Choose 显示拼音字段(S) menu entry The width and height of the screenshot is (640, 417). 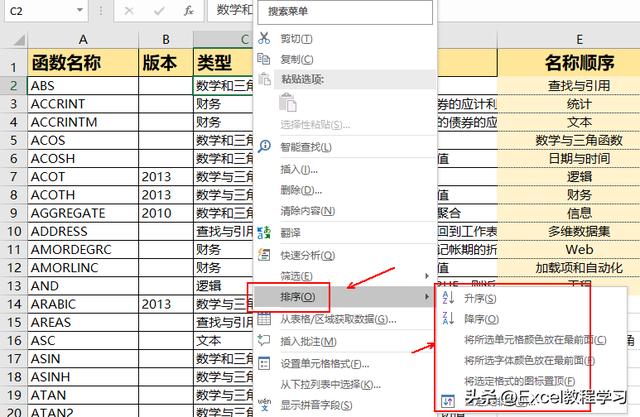[x=316, y=405]
